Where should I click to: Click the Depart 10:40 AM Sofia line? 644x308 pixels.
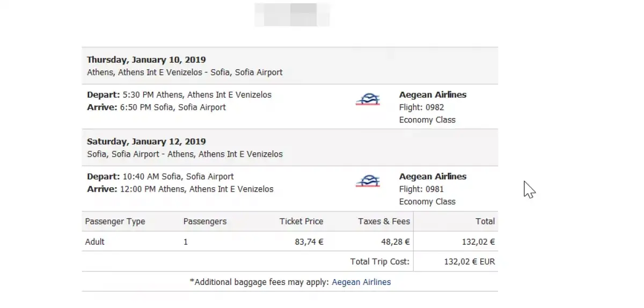160,177
